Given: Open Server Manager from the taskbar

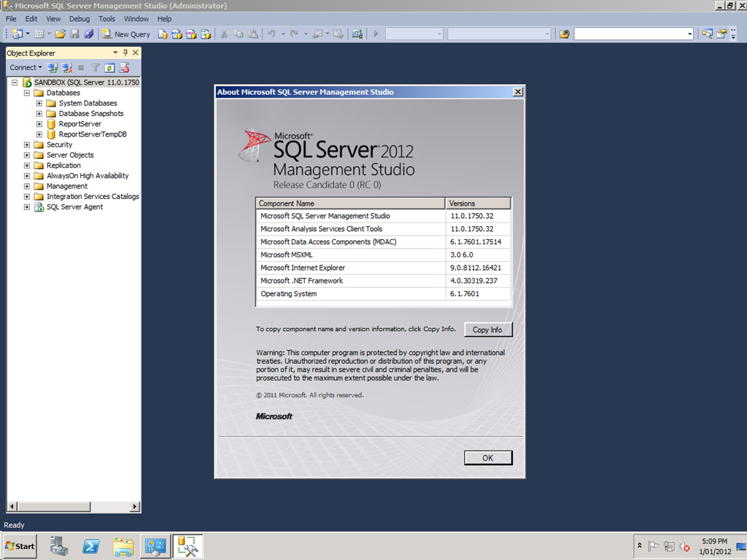Looking at the screenshot, I should pyautogui.click(x=59, y=546).
